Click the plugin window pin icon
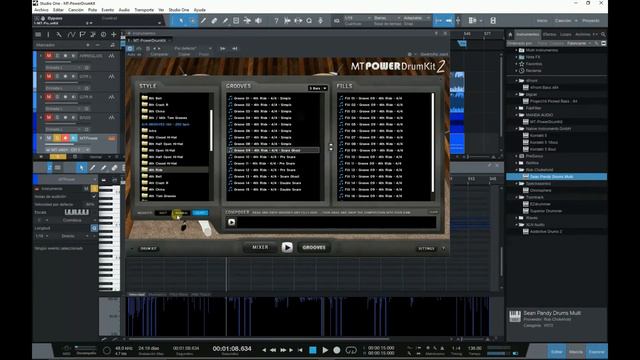Image resolution: width=640 pixels, height=360 pixels. pos(436,33)
